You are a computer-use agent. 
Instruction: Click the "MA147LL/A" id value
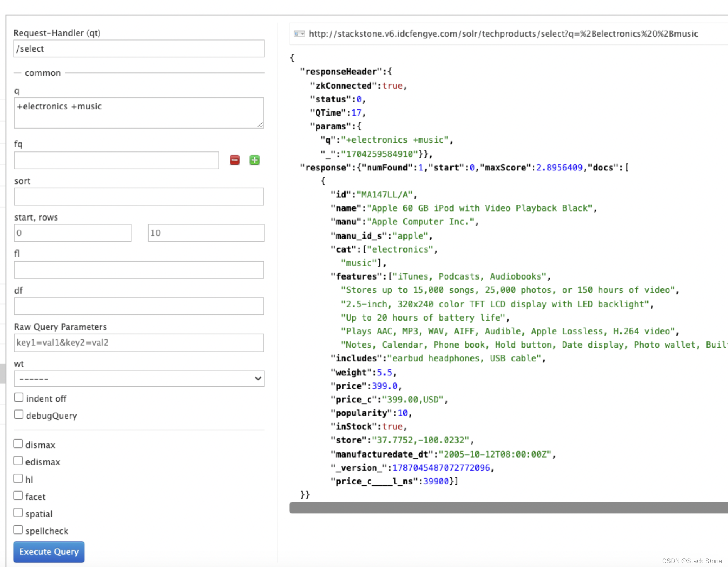385,195
